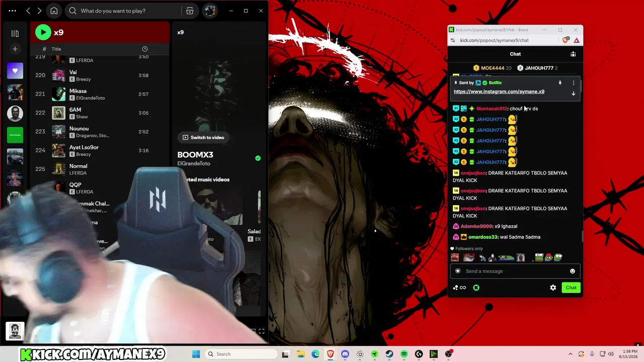Click the green Chat send button
Viewport: 644px width, 362px height.
pos(571,288)
